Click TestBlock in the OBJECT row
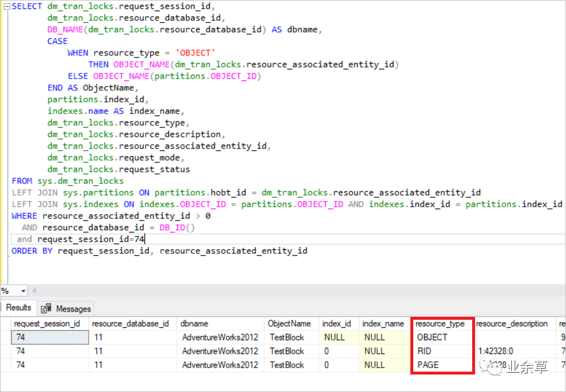This screenshot has width=566, height=392. point(291,337)
